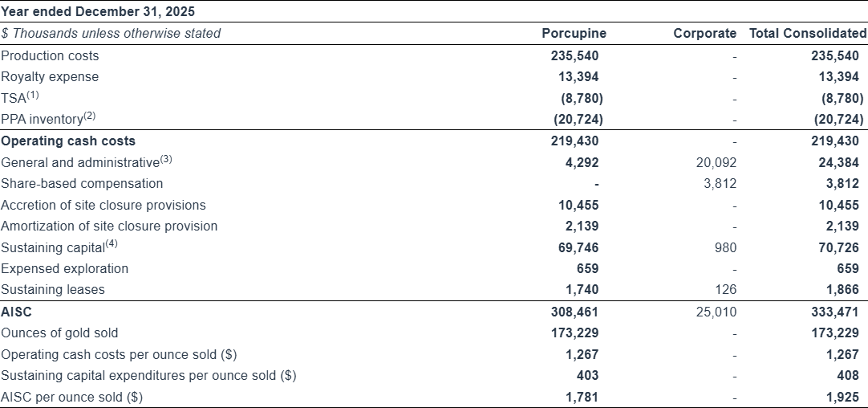Viewport: 868px width, 408px height.
Task: Click the Corporate column header
Action: (704, 33)
